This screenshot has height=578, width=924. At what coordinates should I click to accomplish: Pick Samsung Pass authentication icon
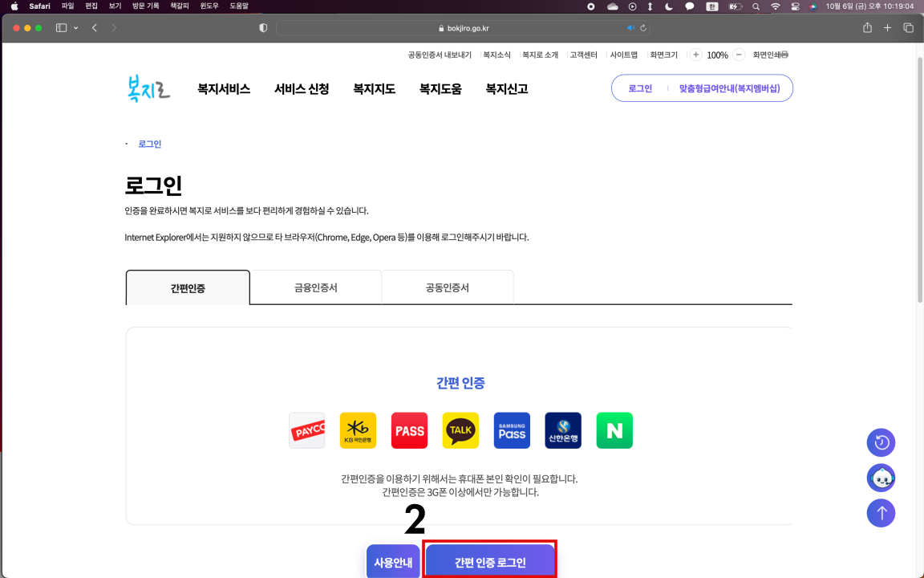point(512,430)
